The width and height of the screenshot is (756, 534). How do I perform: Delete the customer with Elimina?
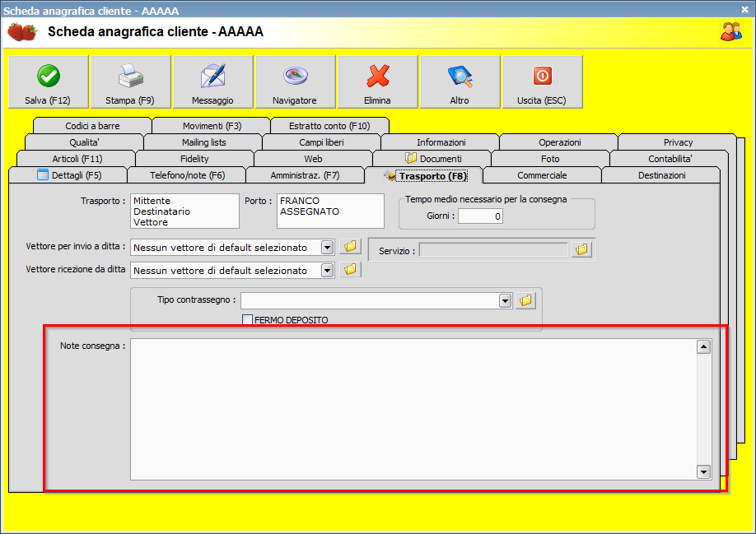(377, 81)
